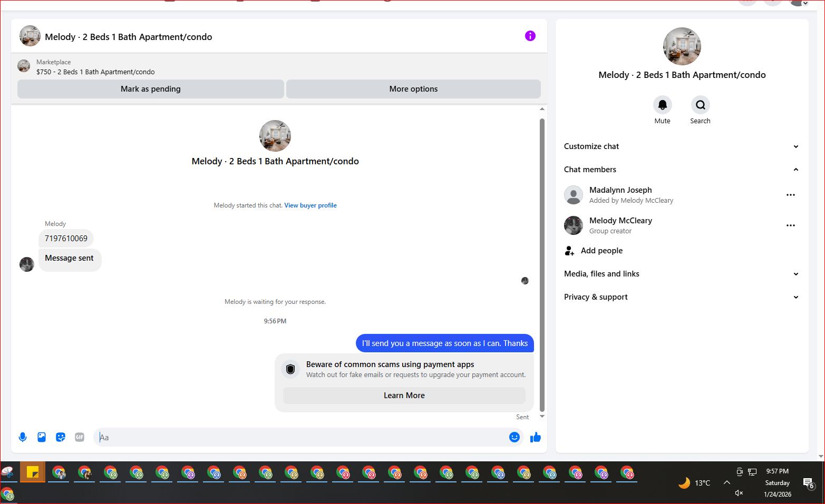Show hidden system tray icons
This screenshot has width=825, height=504.
pyautogui.click(x=727, y=482)
